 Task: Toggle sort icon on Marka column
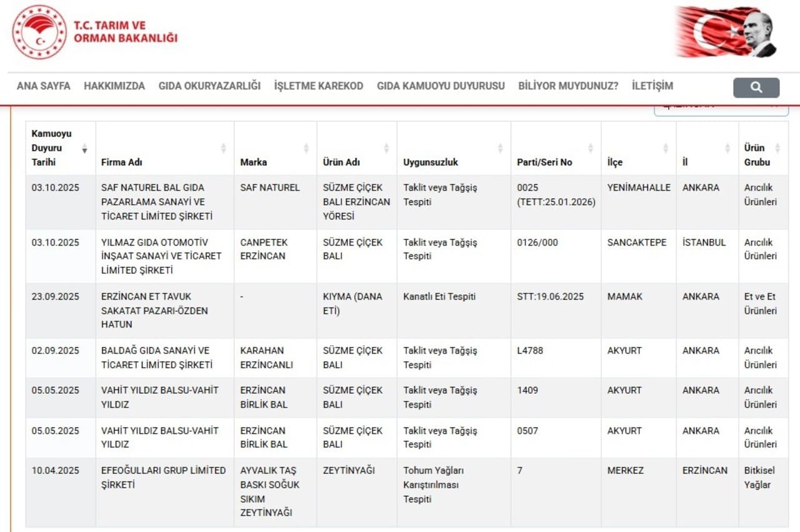tap(306, 149)
